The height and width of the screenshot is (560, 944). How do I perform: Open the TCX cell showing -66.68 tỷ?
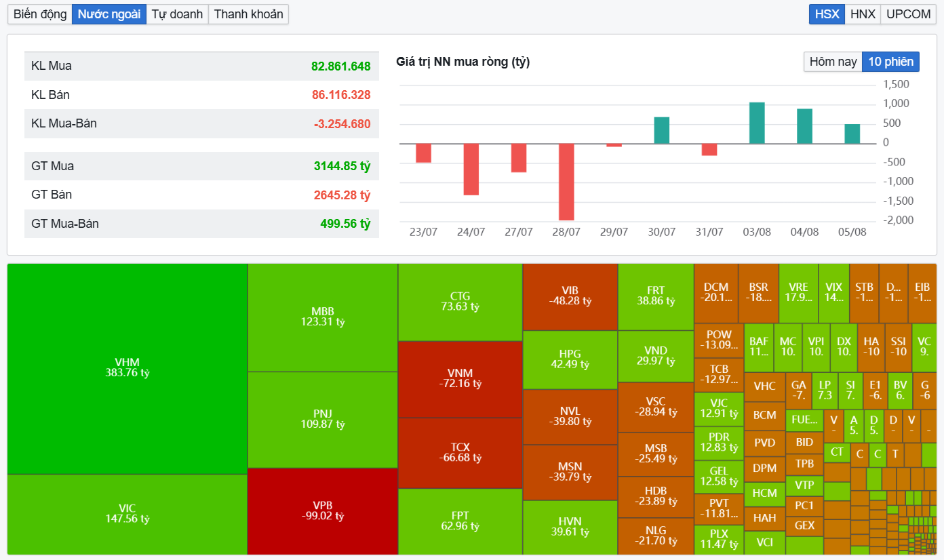pos(460,453)
